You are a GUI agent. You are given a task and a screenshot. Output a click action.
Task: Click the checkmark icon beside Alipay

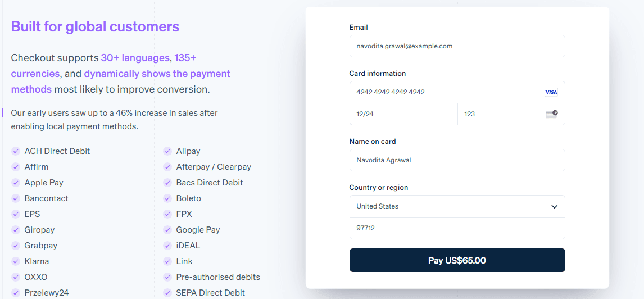(167, 151)
